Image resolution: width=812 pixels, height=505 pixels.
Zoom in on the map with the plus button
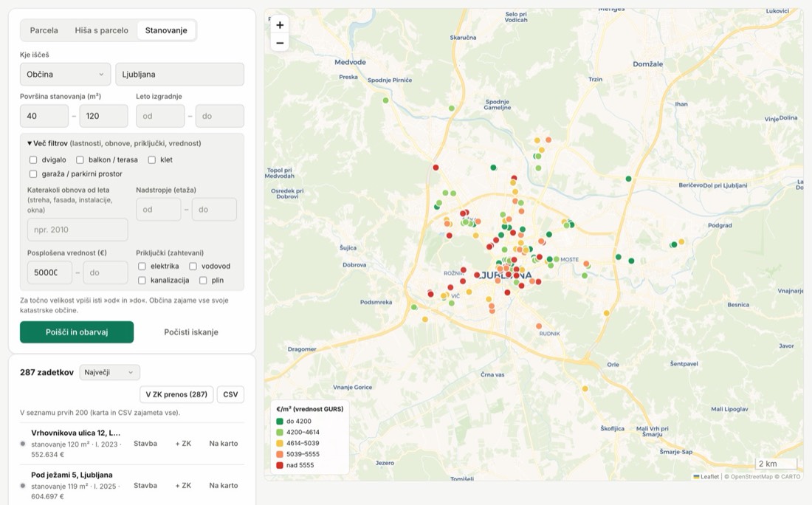click(280, 25)
